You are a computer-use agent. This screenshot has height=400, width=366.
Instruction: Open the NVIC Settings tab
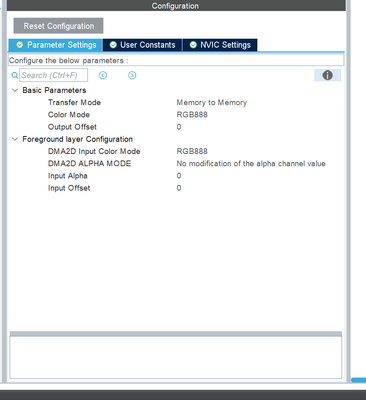pyautogui.click(x=220, y=45)
